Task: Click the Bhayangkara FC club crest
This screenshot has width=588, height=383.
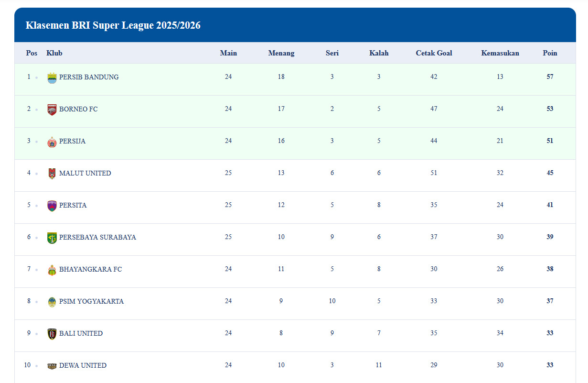Action: coord(52,269)
